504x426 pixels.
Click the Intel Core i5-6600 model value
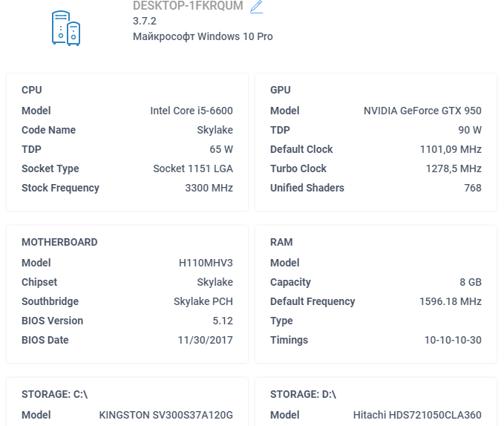click(192, 111)
